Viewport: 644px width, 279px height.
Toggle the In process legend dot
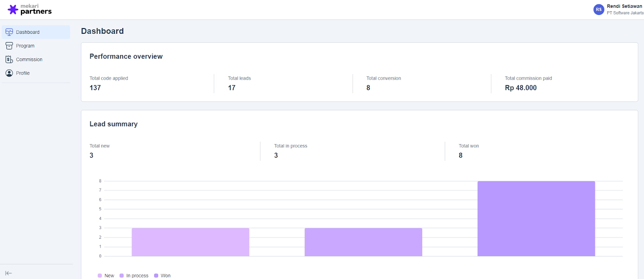point(122,276)
